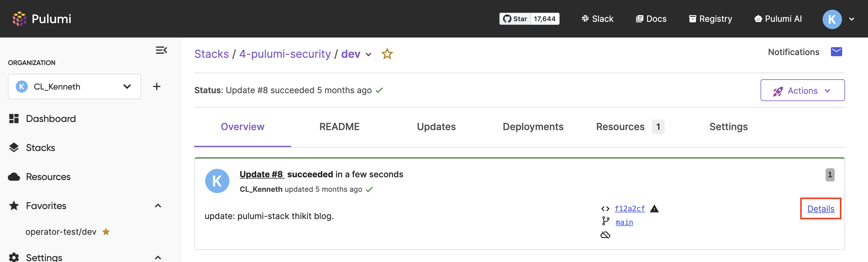Click the user avatar K in header
This screenshot has width=868, height=262.
tap(832, 19)
